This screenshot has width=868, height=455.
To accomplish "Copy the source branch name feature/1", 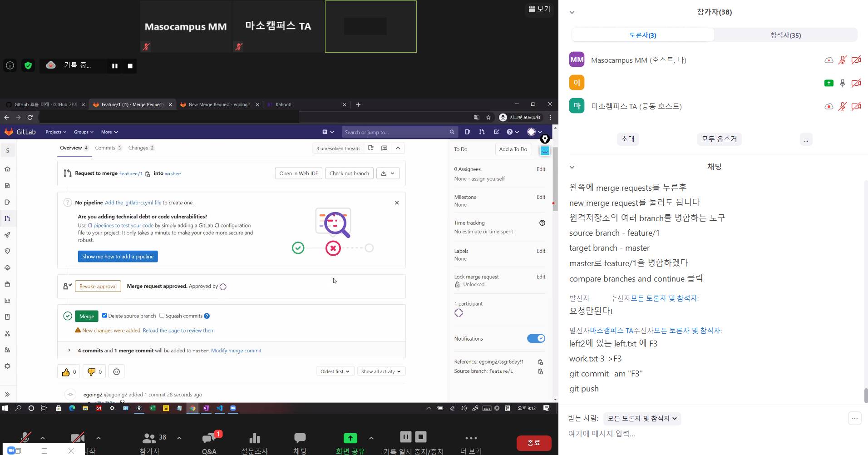I will [540, 371].
